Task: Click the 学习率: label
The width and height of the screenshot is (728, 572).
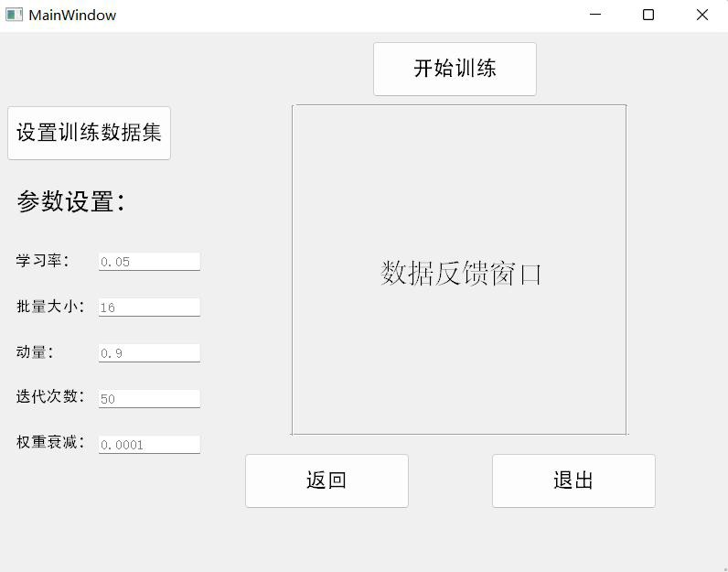Action: click(43, 261)
